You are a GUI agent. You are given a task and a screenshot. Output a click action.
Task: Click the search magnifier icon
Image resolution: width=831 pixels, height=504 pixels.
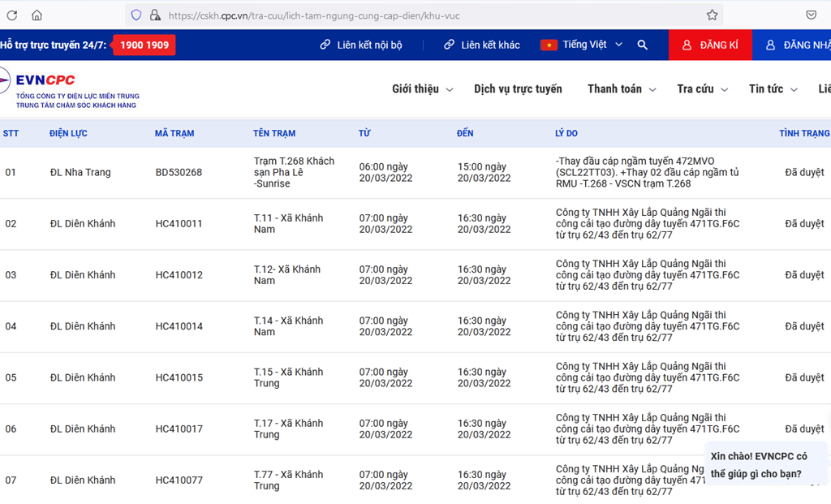(643, 45)
